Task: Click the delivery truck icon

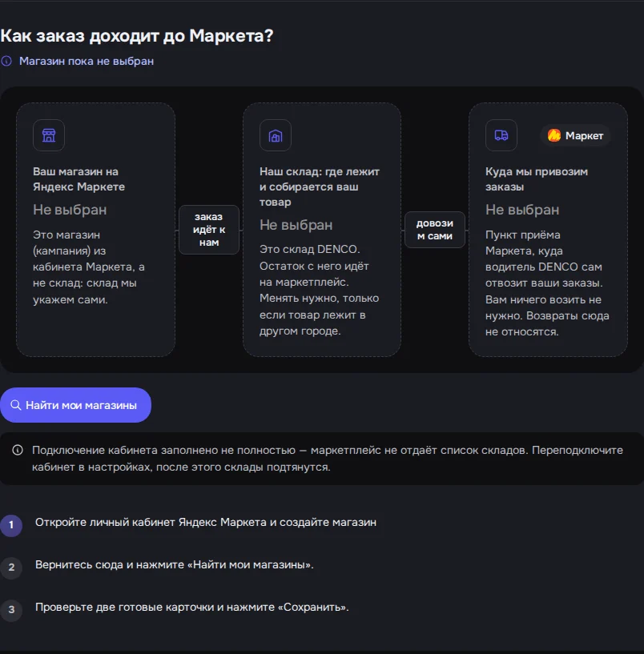Action: (x=501, y=135)
